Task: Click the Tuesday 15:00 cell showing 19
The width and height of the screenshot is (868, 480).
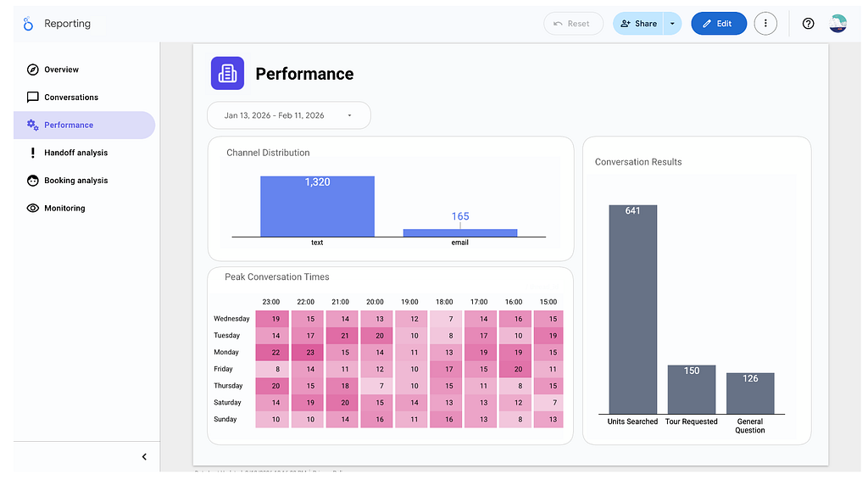Action: click(549, 336)
